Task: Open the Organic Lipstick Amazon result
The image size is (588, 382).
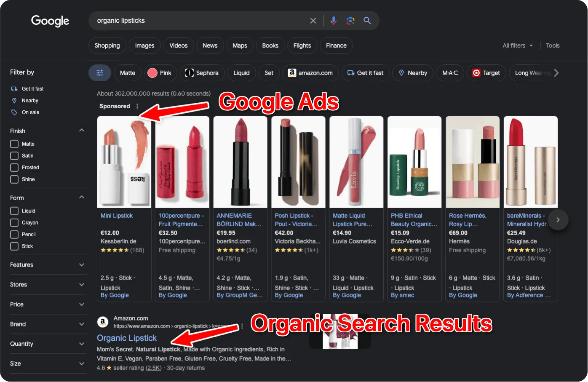Action: click(x=127, y=338)
